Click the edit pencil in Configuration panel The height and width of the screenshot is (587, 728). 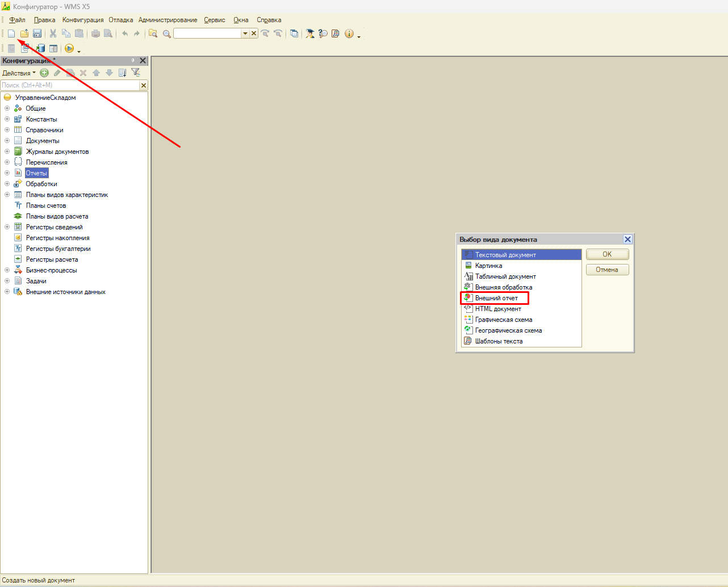(57, 73)
